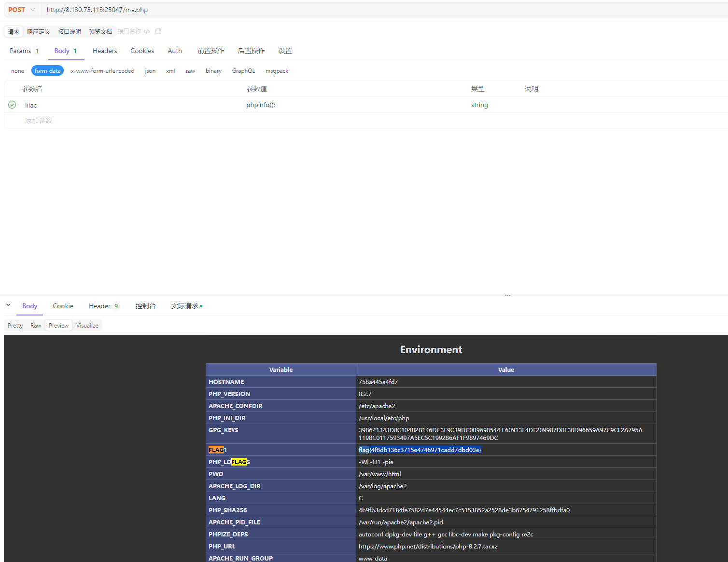728x562 pixels.
Task: Open the response Cookie tab
Action: coord(63,306)
